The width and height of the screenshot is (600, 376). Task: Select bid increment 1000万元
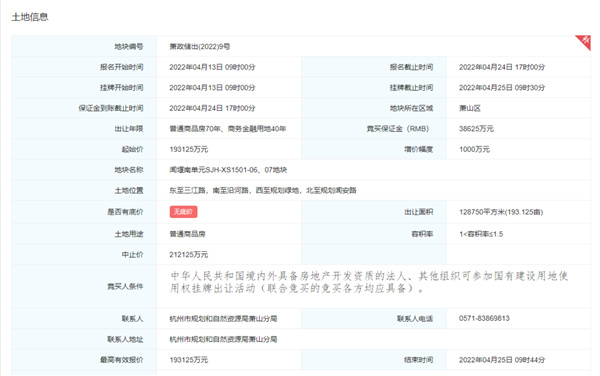pyautogui.click(x=474, y=150)
